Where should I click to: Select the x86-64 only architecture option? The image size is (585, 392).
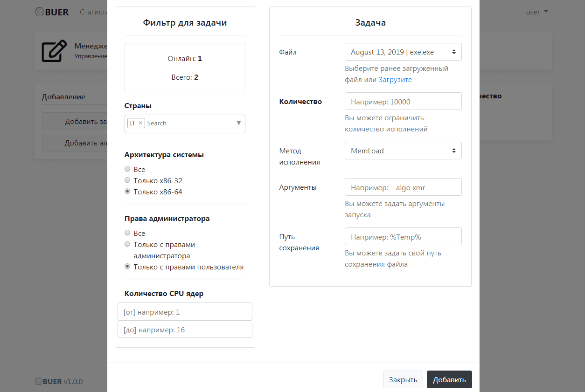pos(127,191)
